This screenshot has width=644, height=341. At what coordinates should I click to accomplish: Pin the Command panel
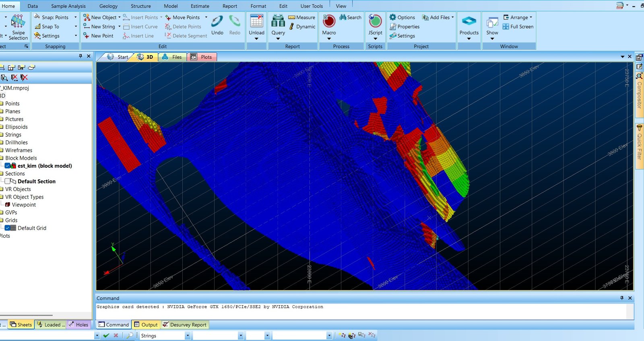pos(622,298)
